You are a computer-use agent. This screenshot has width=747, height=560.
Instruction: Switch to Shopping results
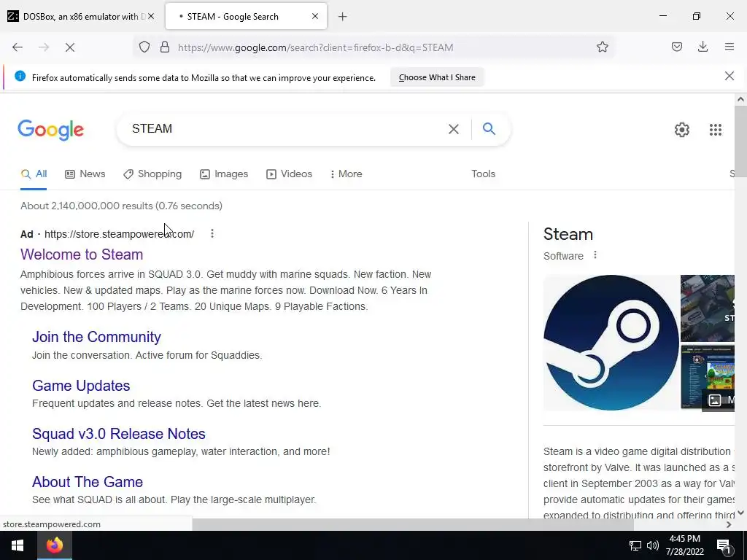pyautogui.click(x=152, y=174)
